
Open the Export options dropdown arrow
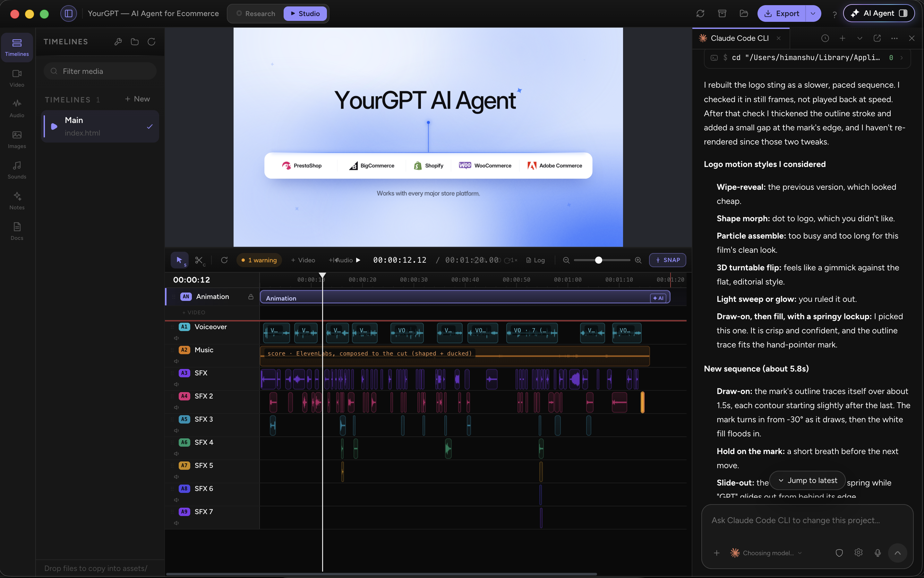(813, 13)
